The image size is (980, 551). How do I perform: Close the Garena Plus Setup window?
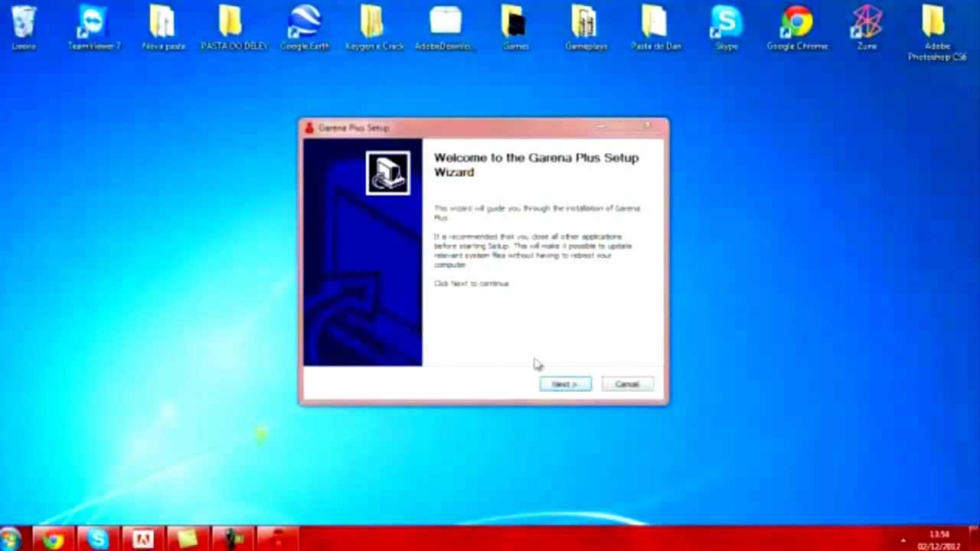pos(648,126)
